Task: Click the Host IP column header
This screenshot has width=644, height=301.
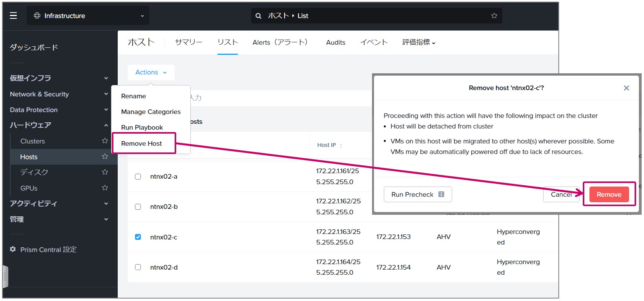Action: [x=327, y=145]
